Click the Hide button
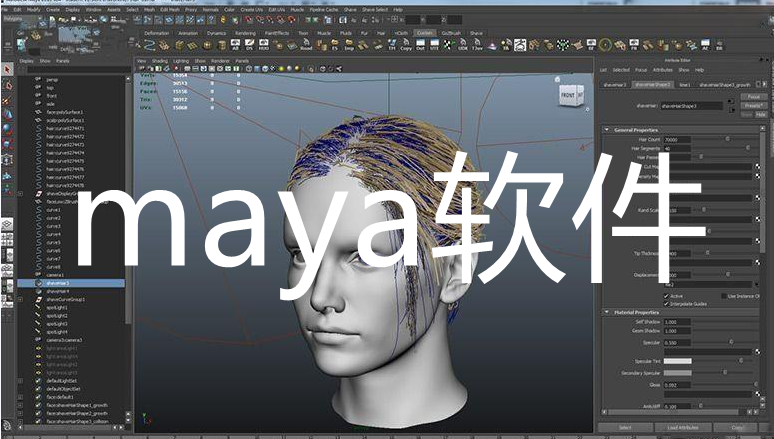 pyautogui.click(x=761, y=114)
